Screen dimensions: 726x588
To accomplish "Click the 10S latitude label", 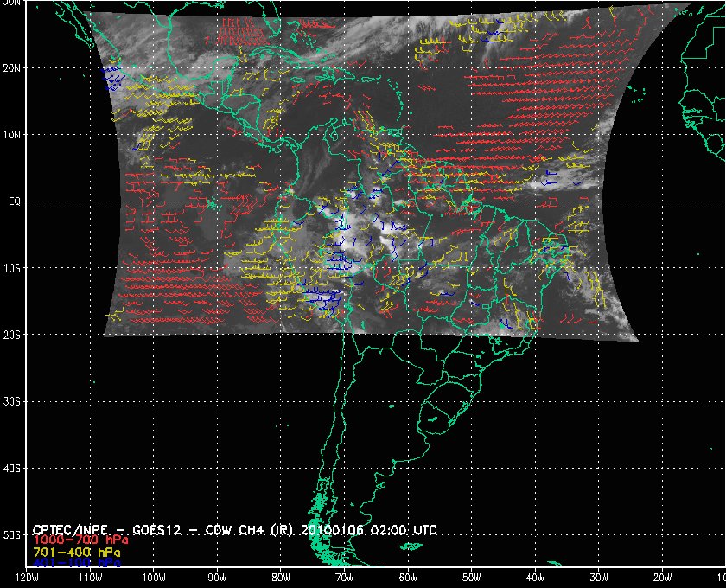I will click(x=11, y=268).
